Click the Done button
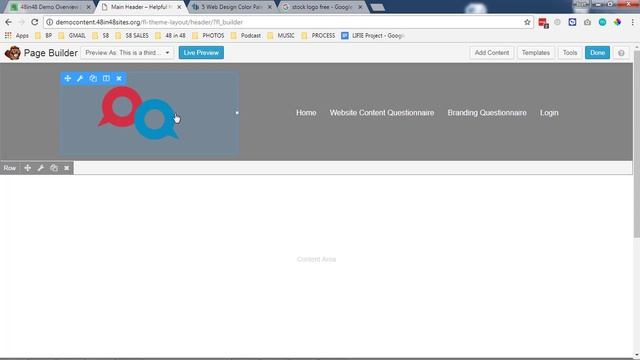This screenshot has height=360, width=640. (x=597, y=53)
